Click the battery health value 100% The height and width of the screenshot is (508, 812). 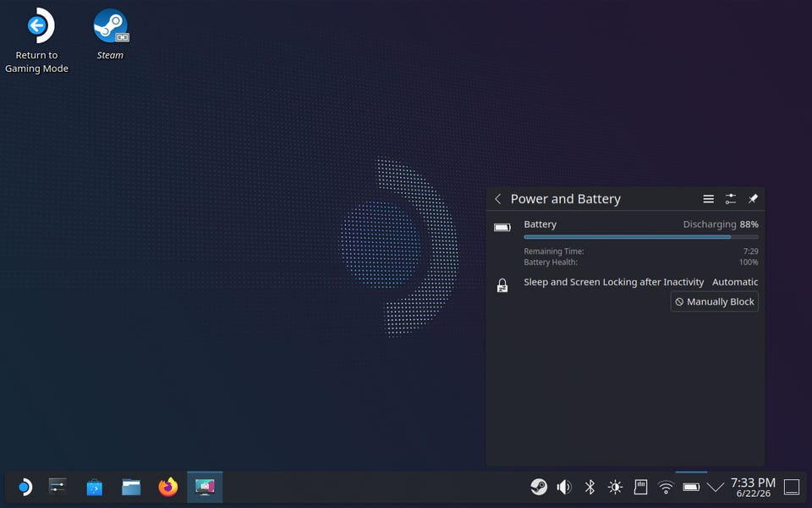[749, 262]
